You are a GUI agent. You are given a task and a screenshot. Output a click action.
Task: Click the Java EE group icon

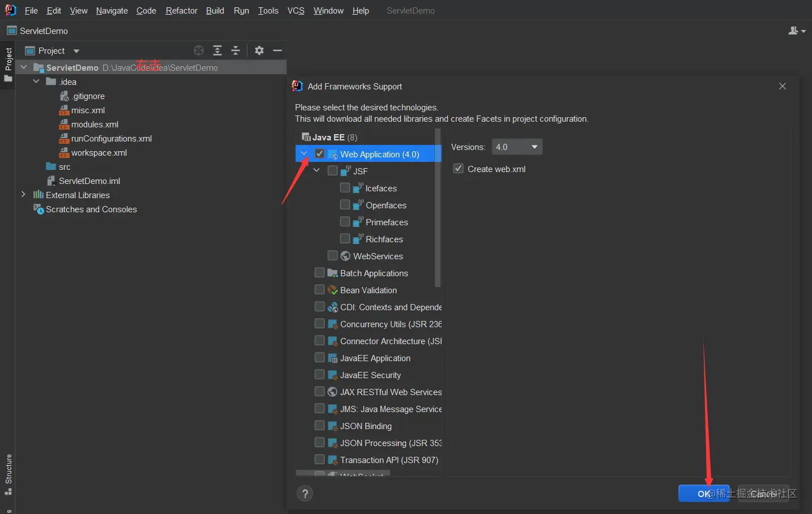[306, 137]
